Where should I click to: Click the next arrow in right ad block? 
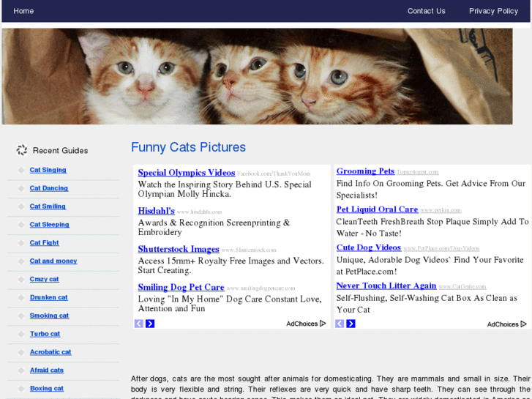pos(351,324)
